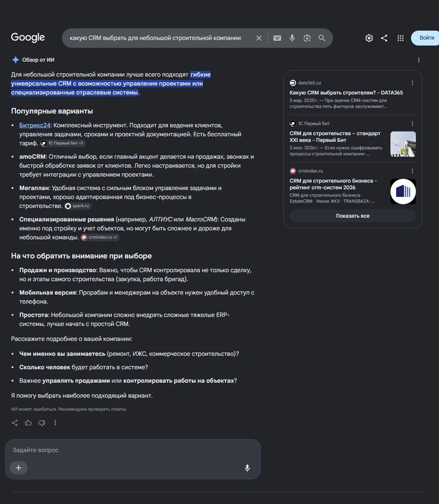The height and width of the screenshot is (504, 439).
Task: Open the crmindex.ru +1 source chip
Action: coord(100,237)
